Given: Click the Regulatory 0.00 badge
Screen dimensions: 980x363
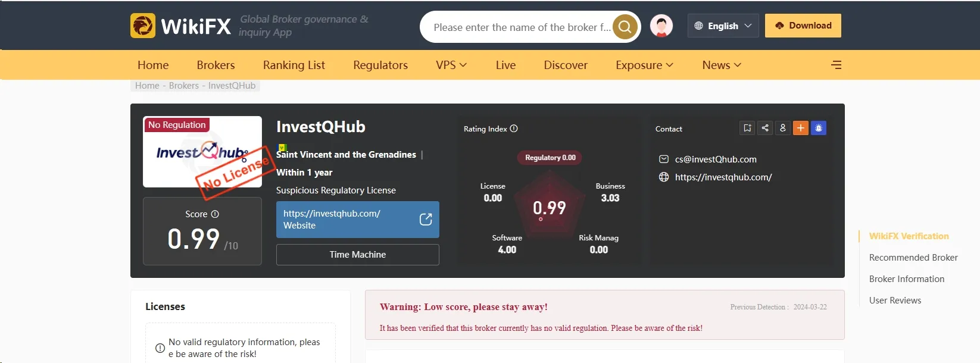Looking at the screenshot, I should 550,158.
